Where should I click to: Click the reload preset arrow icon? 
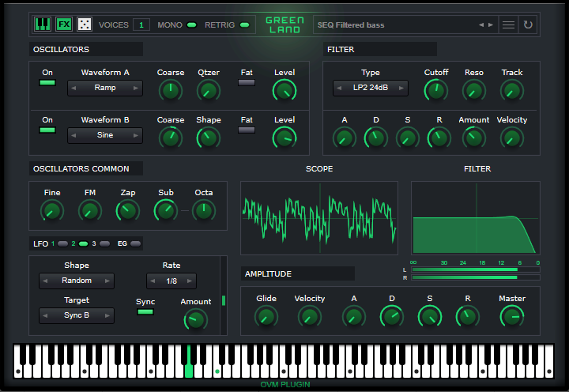click(x=528, y=24)
